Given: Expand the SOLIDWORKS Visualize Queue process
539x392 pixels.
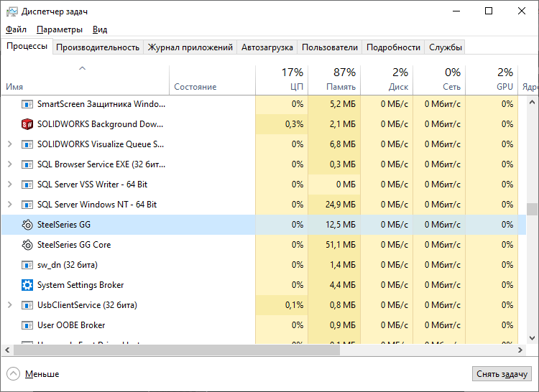Looking at the screenshot, I should (10, 144).
